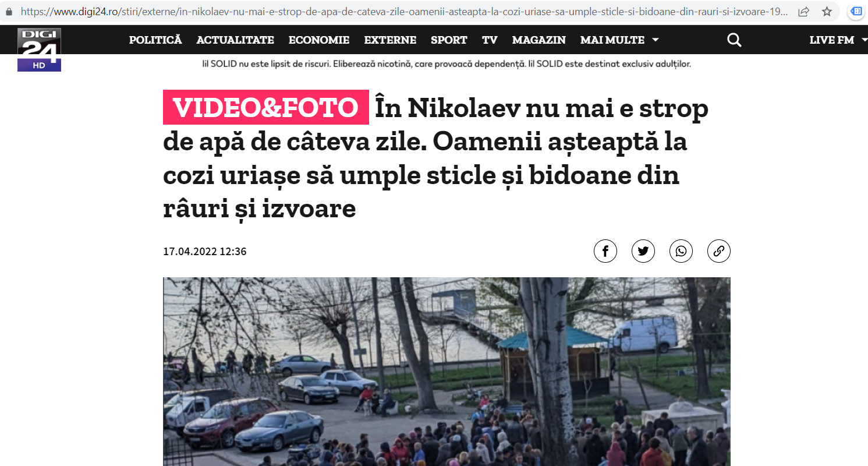Open the site search magnifier
This screenshot has width=868, height=466.
[735, 40]
